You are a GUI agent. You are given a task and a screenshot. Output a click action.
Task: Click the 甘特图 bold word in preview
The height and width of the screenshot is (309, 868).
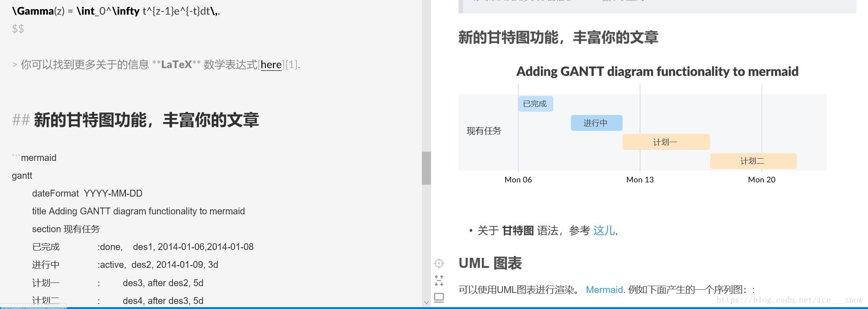[518, 230]
